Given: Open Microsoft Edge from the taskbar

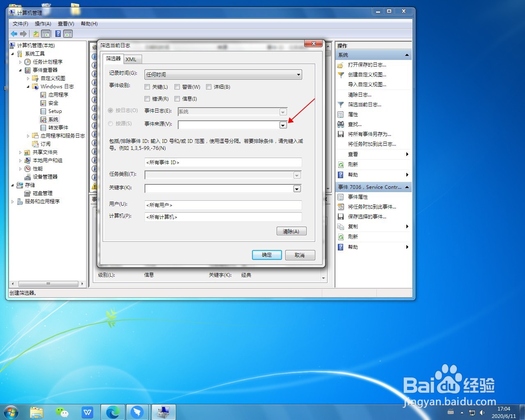Looking at the screenshot, I should click(x=113, y=412).
